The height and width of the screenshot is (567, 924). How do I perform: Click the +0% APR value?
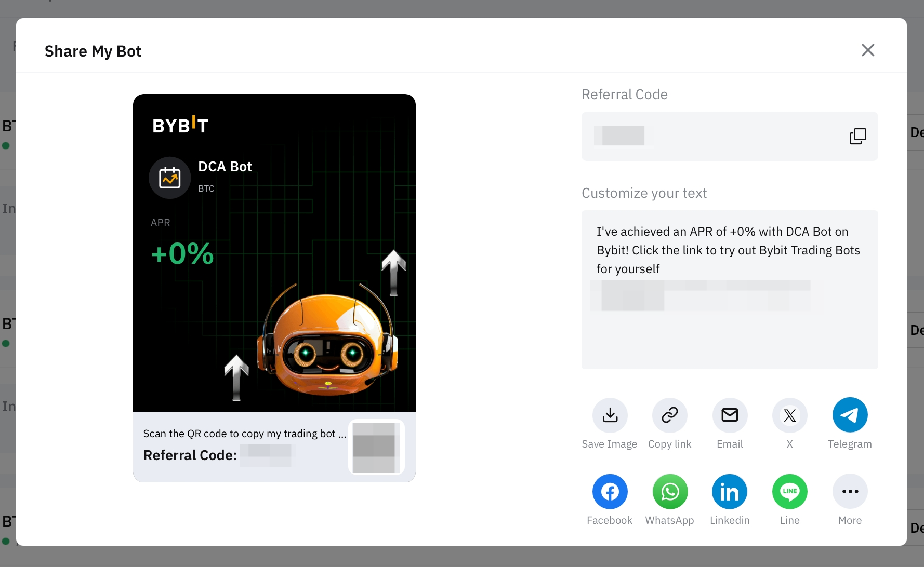click(182, 254)
